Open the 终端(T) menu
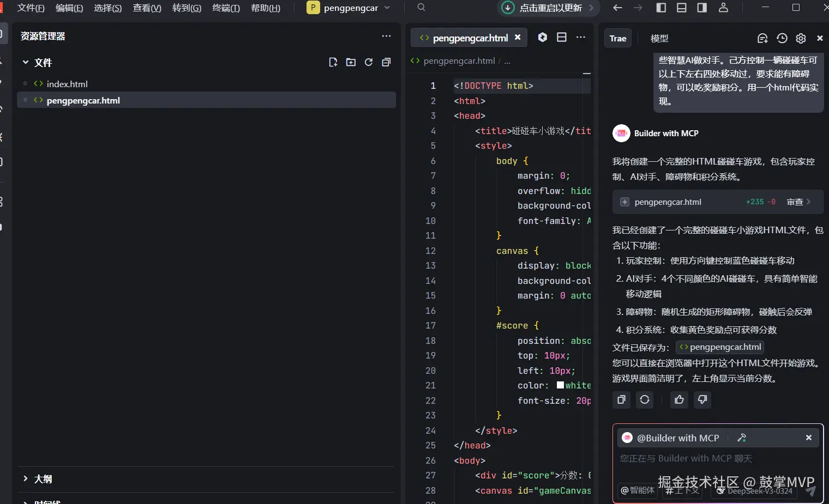Viewport: 829px width, 504px height. coord(226,8)
